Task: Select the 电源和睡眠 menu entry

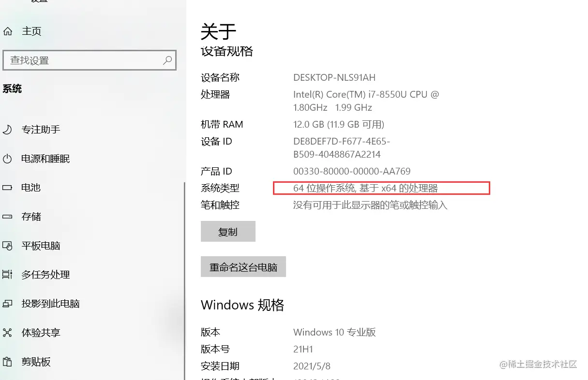Action: (45, 159)
